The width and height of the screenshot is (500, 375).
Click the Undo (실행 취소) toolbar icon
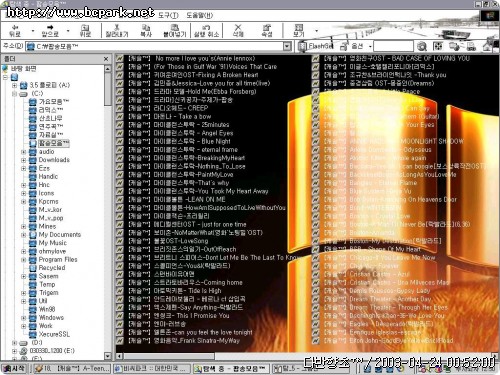(206, 30)
